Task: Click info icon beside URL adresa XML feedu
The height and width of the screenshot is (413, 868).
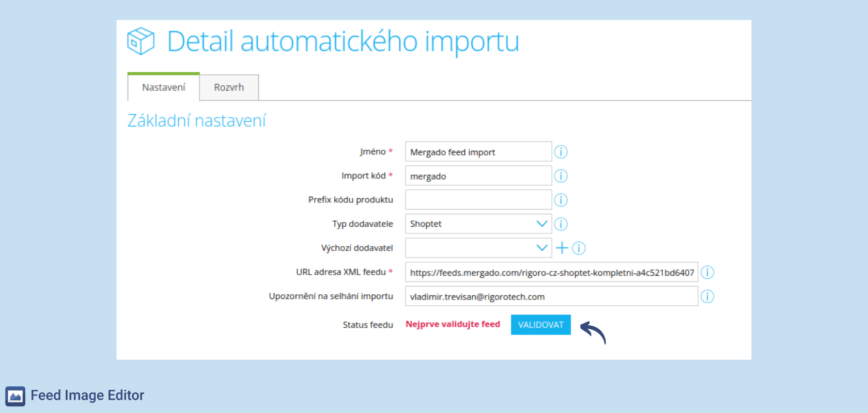Action: coord(707,272)
